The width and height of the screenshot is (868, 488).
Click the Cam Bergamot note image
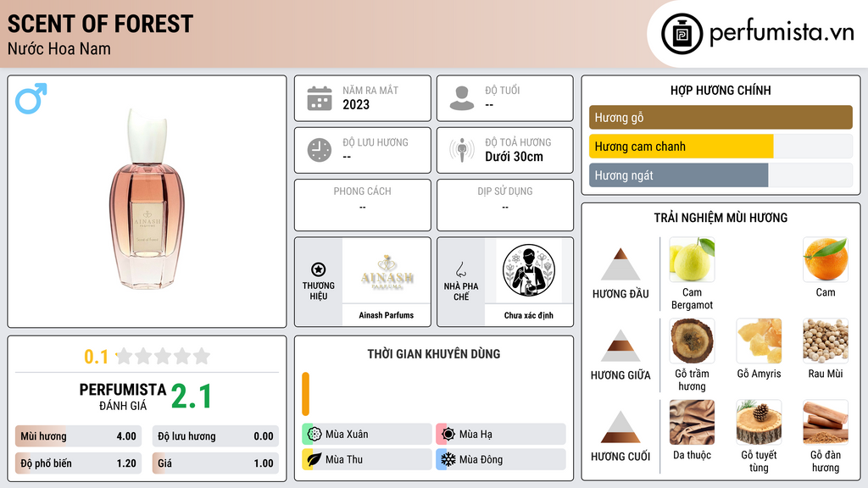click(692, 259)
